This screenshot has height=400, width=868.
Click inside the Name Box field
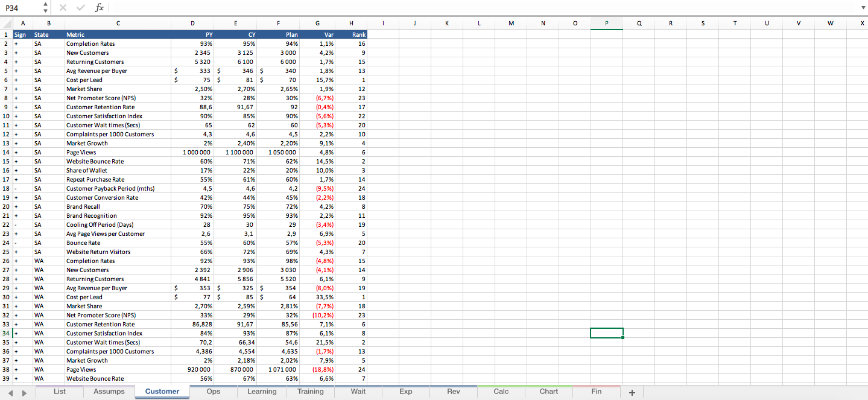point(19,8)
